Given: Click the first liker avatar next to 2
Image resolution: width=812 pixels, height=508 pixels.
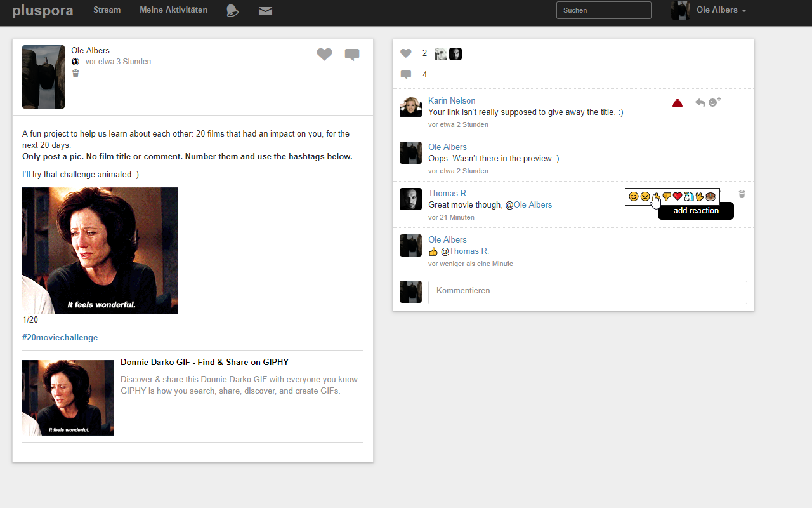Looking at the screenshot, I should tap(441, 54).
